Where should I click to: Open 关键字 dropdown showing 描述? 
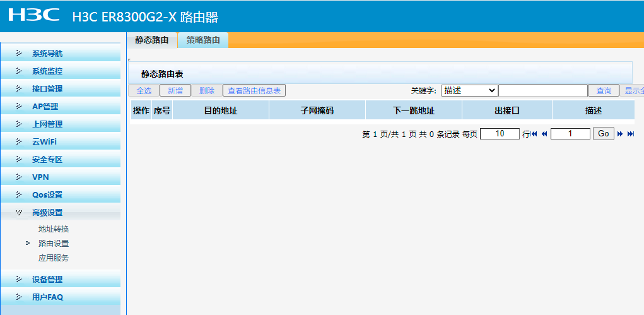coord(469,90)
